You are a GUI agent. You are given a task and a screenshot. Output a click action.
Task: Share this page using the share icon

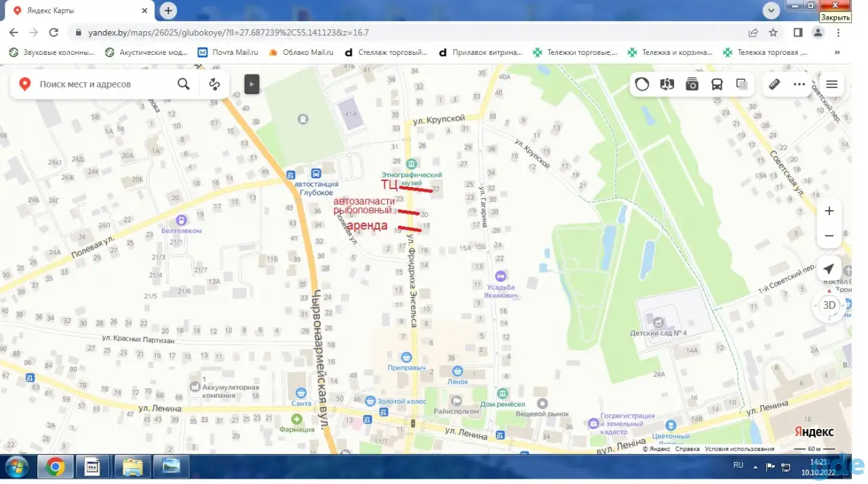click(x=753, y=33)
